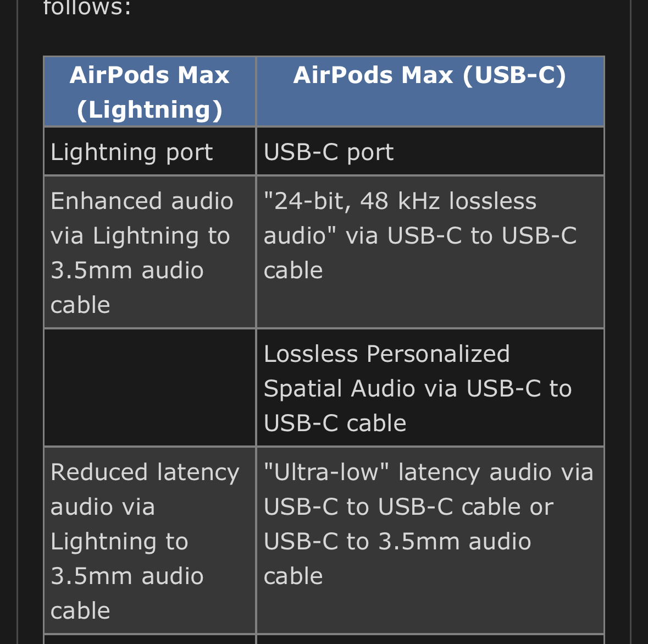This screenshot has height=644, width=648.
Task: Click "(Lightning)" in the left column header
Action: click(149, 109)
